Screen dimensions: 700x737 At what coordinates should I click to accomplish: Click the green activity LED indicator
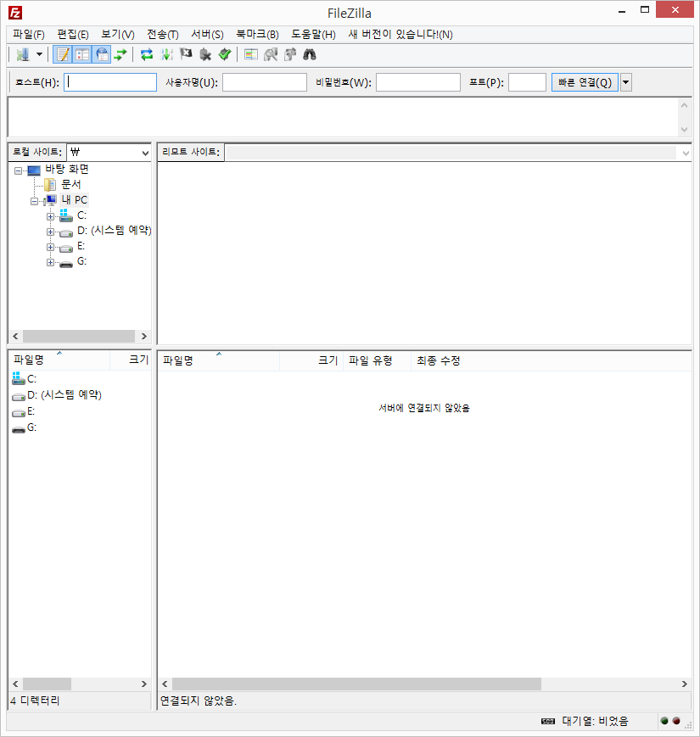click(664, 721)
